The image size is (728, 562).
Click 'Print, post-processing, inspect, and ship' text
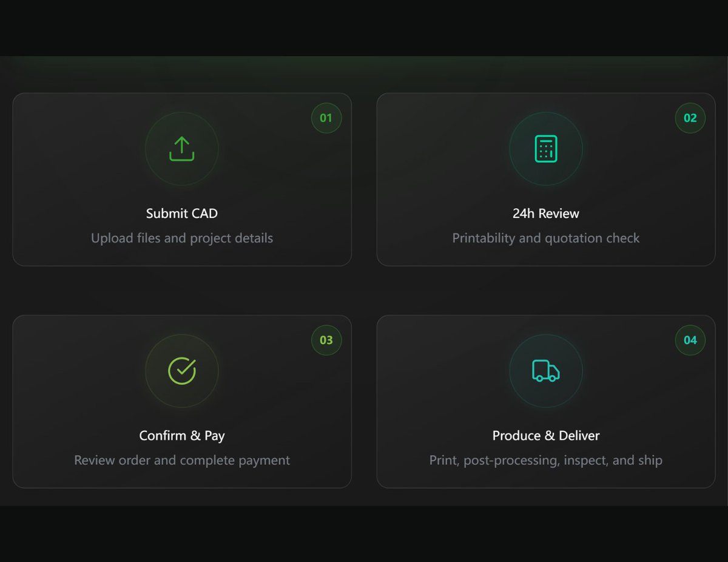(546, 460)
